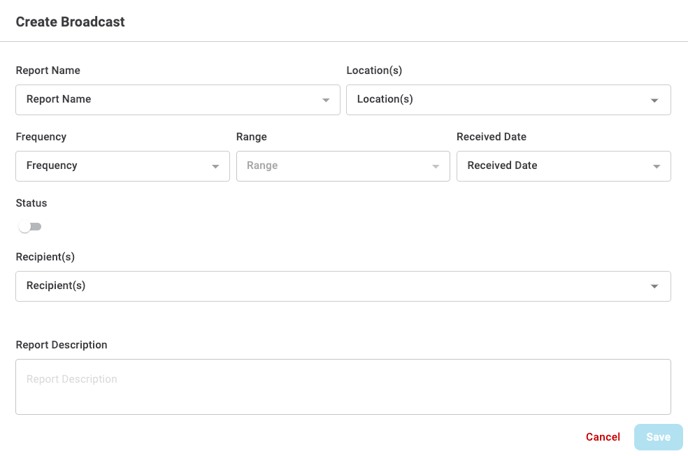Click the Status field label
The height and width of the screenshot is (456, 688).
pyautogui.click(x=31, y=203)
